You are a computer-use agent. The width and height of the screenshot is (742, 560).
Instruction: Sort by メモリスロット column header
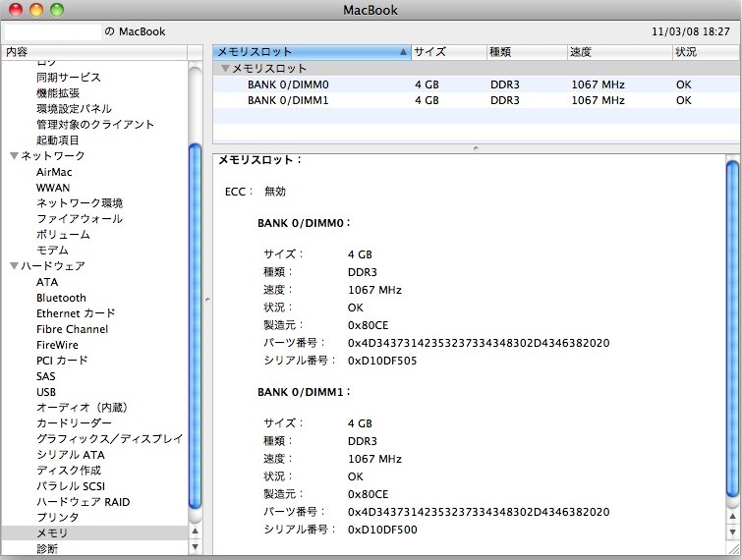tap(312, 51)
